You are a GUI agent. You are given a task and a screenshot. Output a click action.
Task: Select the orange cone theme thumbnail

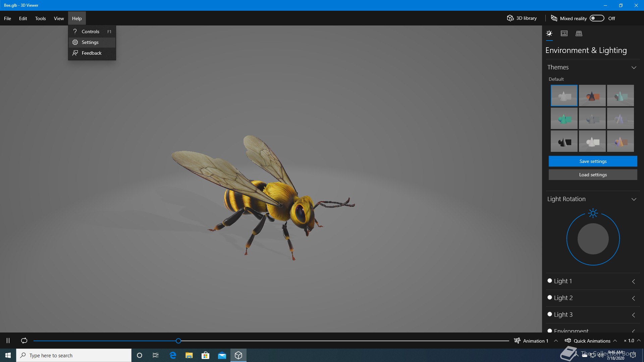point(592,96)
